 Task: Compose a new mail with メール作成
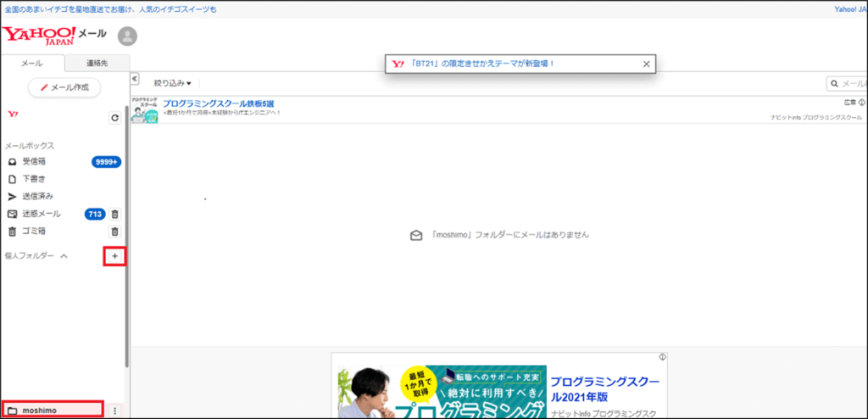click(64, 87)
